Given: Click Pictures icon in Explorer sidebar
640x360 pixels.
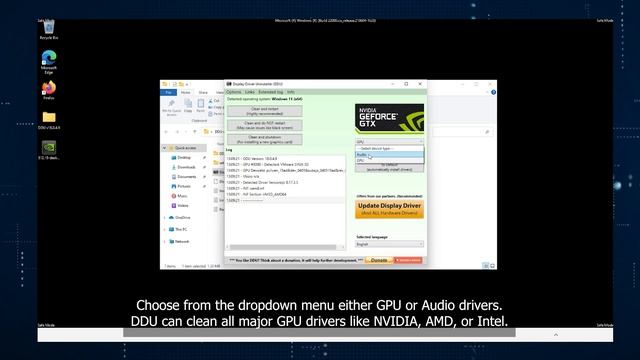Looking at the screenshot, I should point(174,186).
